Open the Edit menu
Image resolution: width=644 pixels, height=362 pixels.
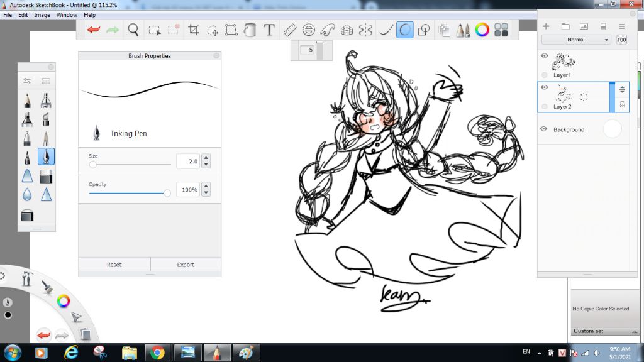coord(23,15)
